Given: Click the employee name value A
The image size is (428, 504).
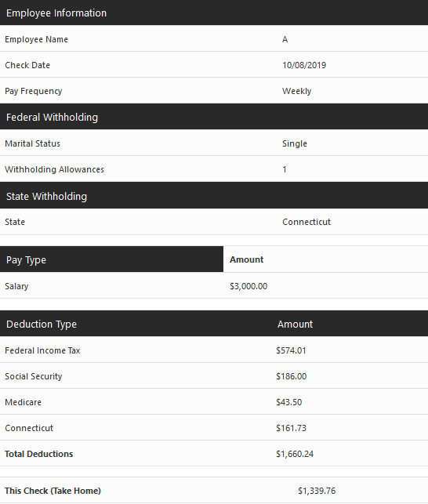Looking at the screenshot, I should (x=285, y=39).
